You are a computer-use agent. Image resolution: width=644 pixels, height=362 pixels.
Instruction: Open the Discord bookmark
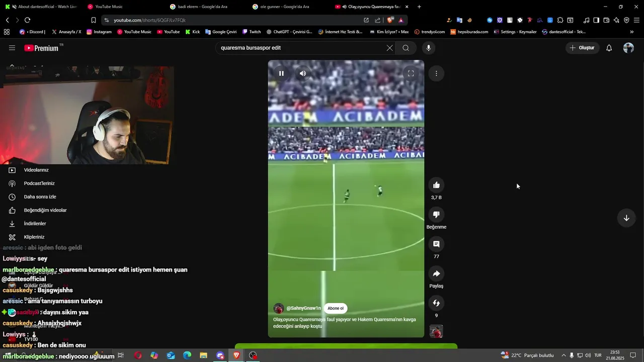point(33,32)
